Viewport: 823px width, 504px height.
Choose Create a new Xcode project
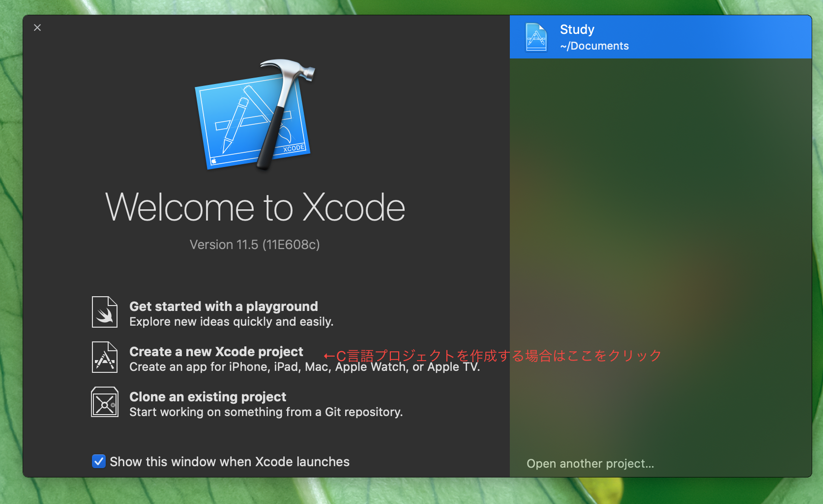click(x=216, y=351)
